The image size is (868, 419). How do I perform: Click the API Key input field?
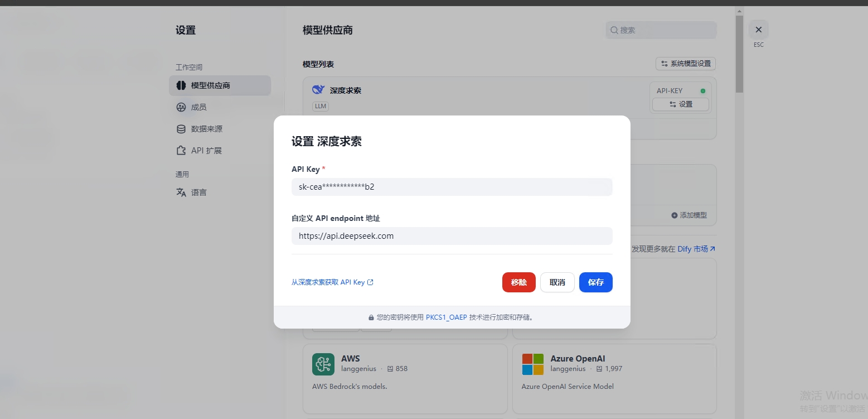(452, 187)
